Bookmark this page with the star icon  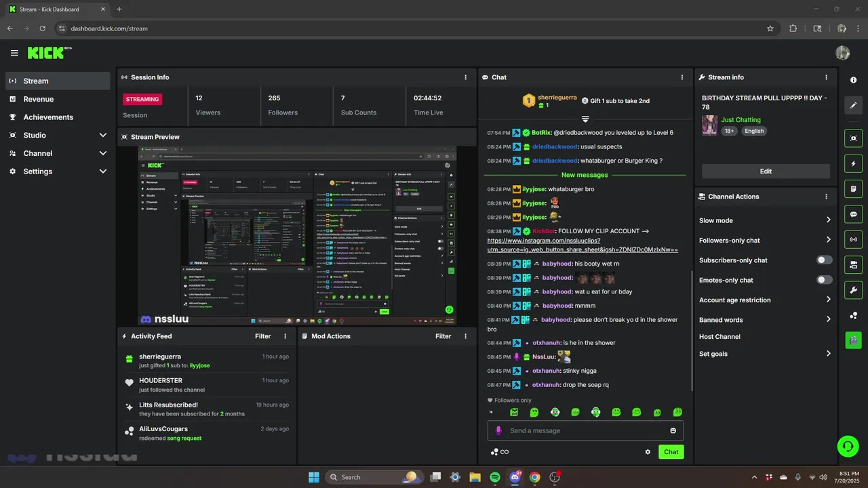click(770, 28)
